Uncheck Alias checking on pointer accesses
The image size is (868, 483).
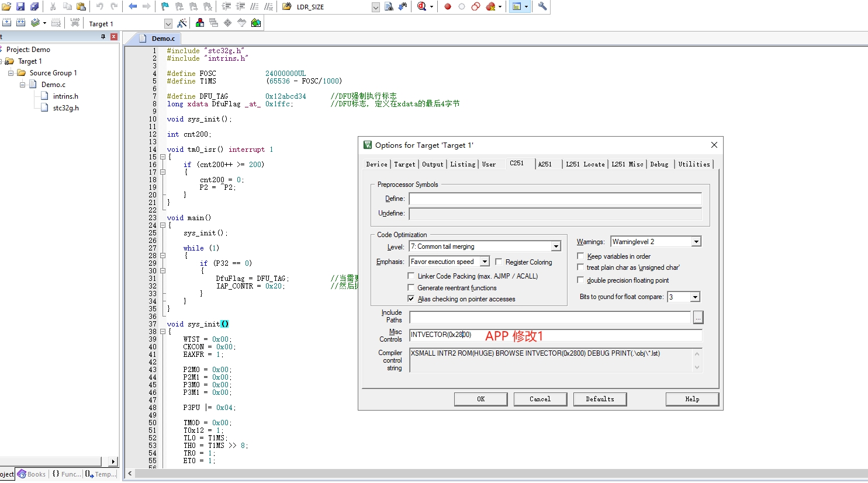[x=411, y=298]
